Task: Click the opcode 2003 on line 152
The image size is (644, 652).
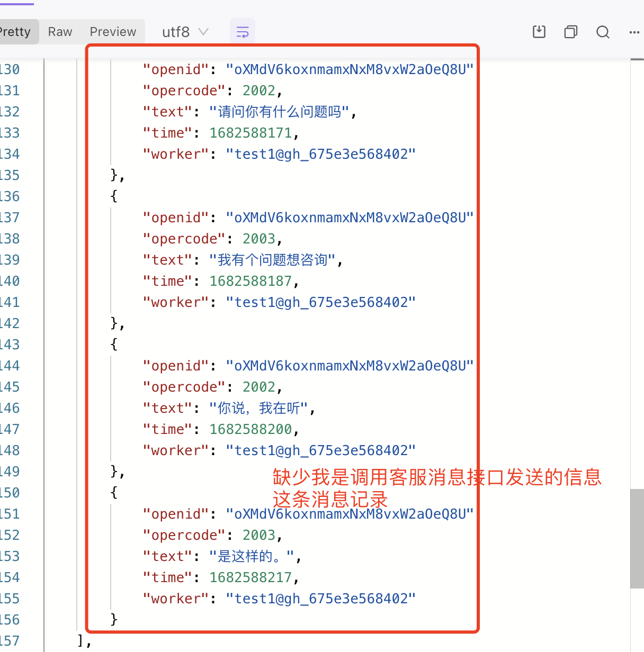Action: pos(259,535)
